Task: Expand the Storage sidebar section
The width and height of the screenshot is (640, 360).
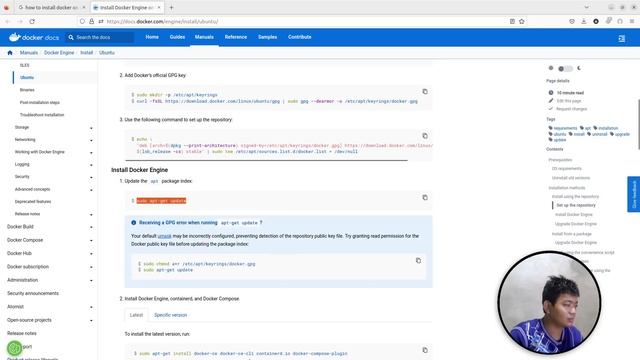Action: (x=91, y=128)
